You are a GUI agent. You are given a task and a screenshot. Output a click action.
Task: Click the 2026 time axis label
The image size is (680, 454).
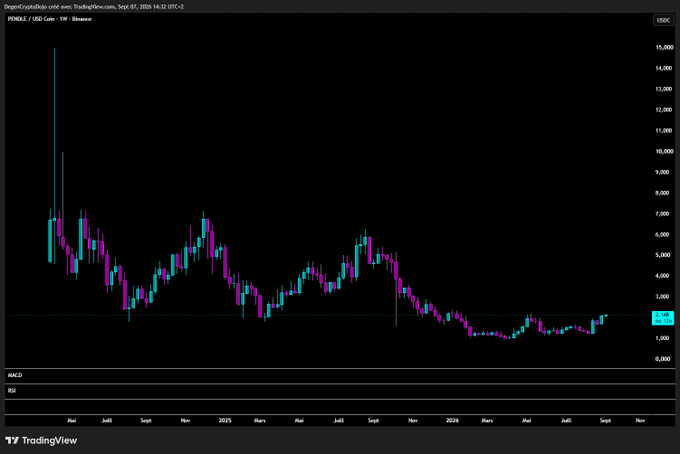(x=452, y=420)
